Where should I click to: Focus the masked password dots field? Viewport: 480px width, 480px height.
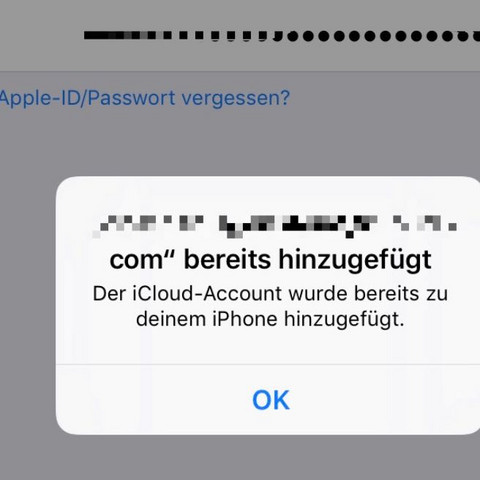click(x=282, y=35)
